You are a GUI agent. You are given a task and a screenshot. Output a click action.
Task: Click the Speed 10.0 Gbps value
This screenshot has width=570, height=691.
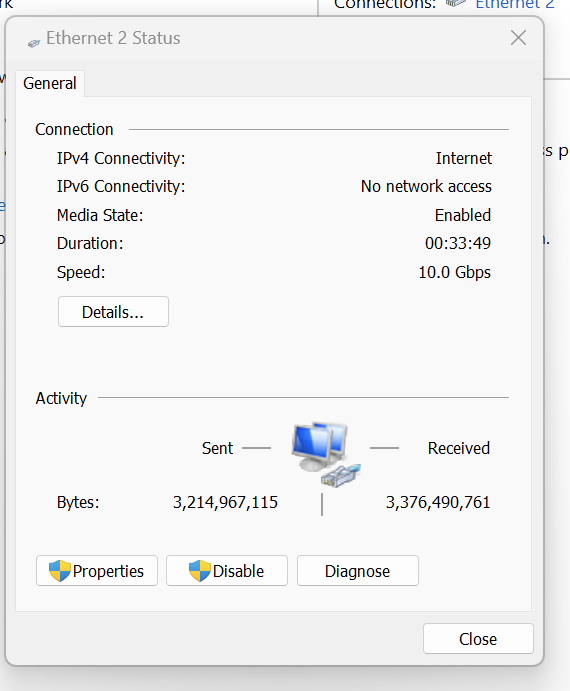point(455,272)
